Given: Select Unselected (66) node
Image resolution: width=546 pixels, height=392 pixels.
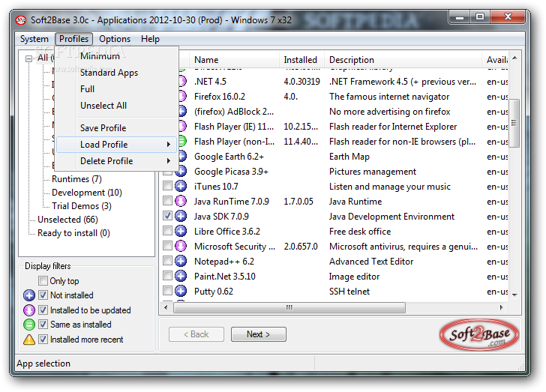Looking at the screenshot, I should coord(67,220).
